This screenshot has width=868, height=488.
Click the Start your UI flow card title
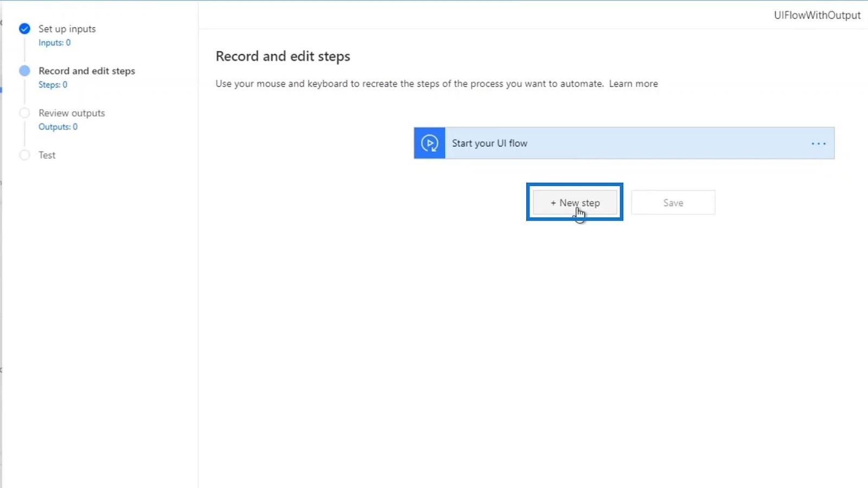point(489,143)
